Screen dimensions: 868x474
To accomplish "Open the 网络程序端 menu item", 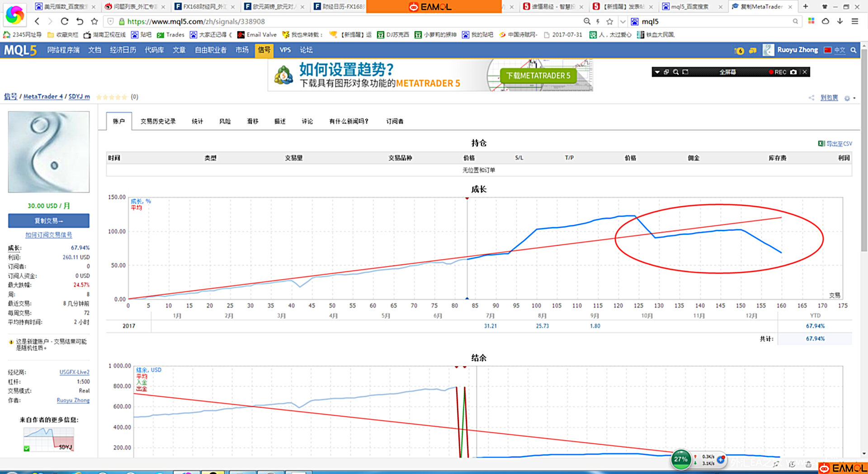I will (x=63, y=50).
